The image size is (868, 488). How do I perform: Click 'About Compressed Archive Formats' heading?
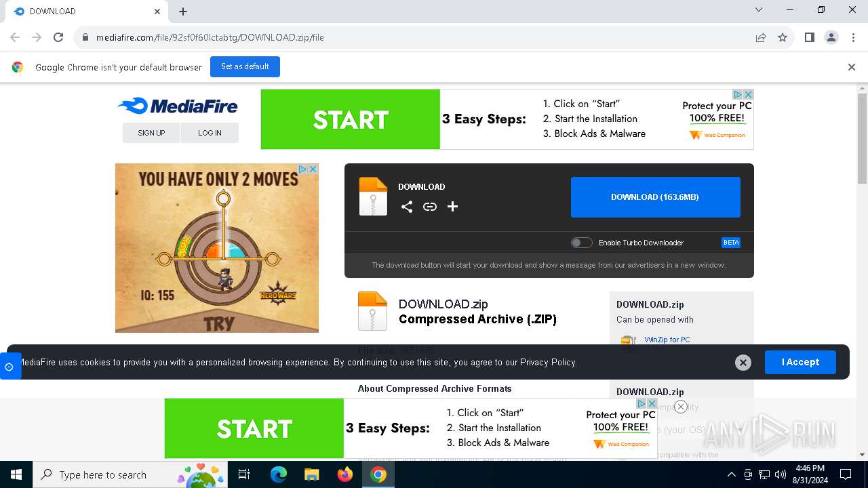(435, 388)
